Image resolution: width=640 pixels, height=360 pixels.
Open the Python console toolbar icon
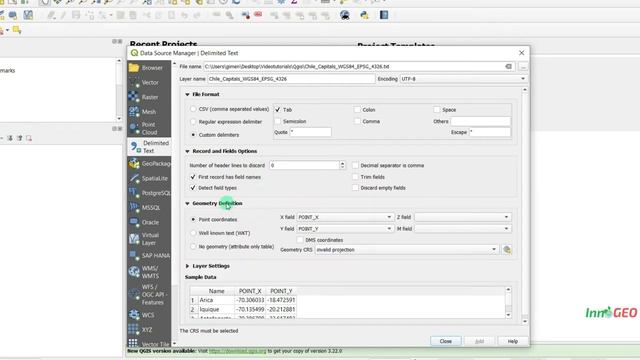click(x=364, y=15)
